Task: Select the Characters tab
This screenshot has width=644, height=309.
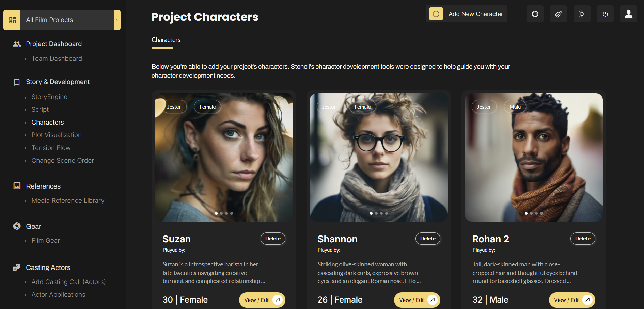Action: [x=166, y=40]
